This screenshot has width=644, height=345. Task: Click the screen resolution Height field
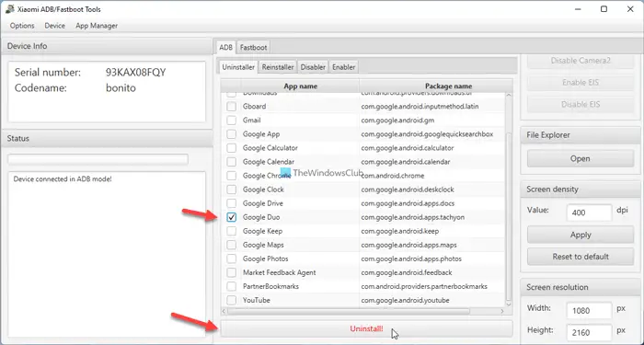pos(589,333)
